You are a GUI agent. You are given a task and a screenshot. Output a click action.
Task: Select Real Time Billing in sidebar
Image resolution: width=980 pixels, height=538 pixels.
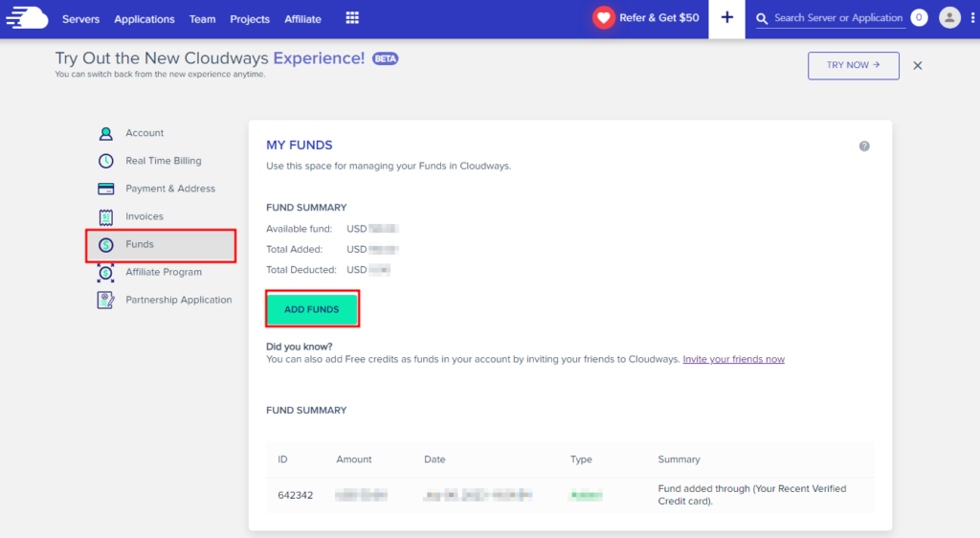coord(163,161)
